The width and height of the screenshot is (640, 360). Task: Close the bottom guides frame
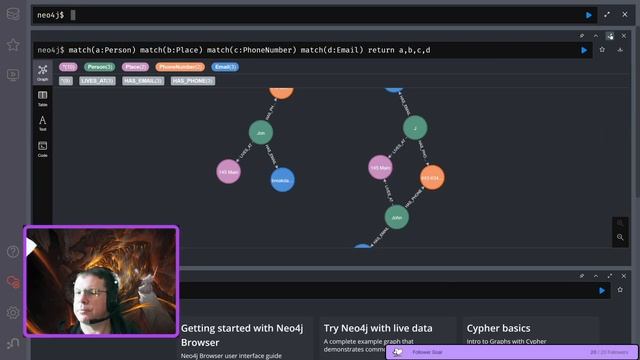(x=624, y=276)
